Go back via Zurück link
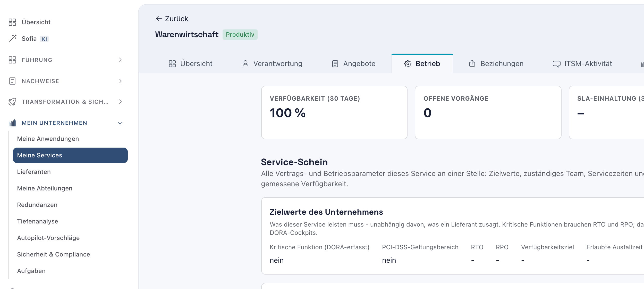The height and width of the screenshot is (289, 644). coord(172,19)
